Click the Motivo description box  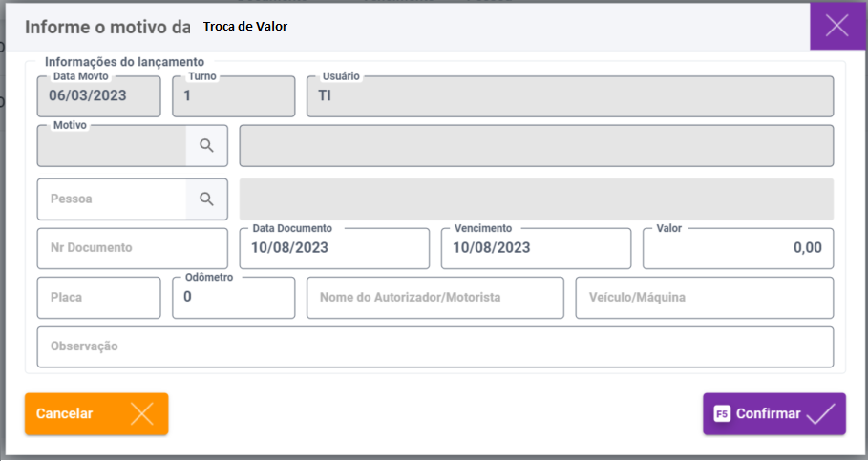coord(536,145)
